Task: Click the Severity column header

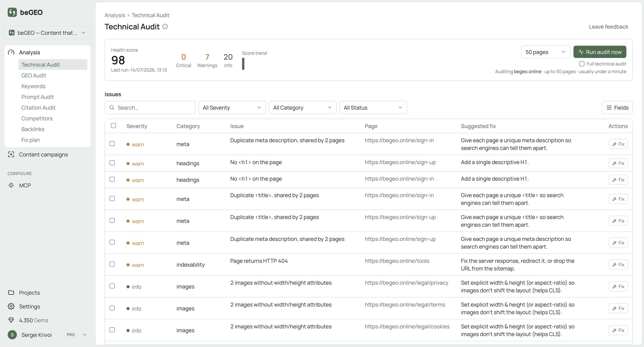Action: (x=136, y=126)
